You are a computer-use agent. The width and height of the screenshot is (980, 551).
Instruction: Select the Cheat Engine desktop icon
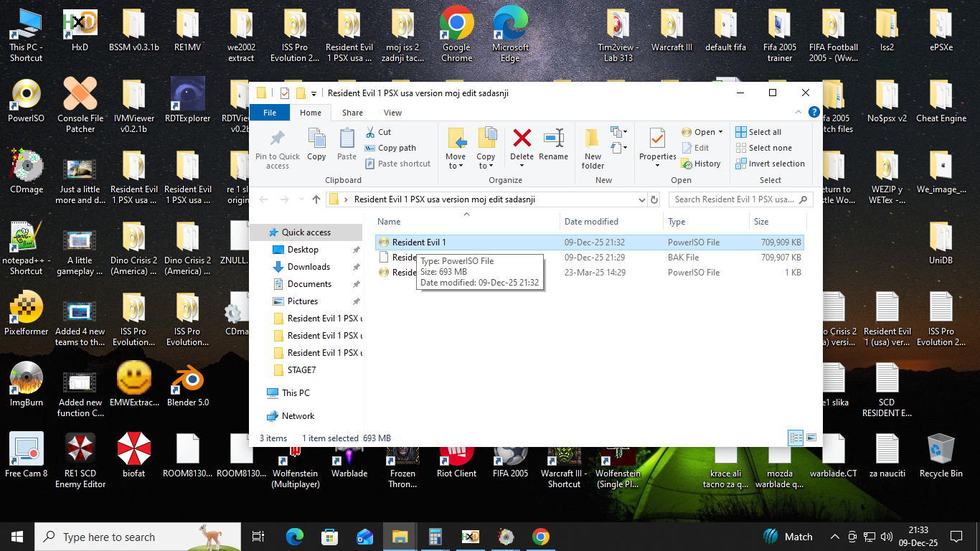pyautogui.click(x=941, y=100)
